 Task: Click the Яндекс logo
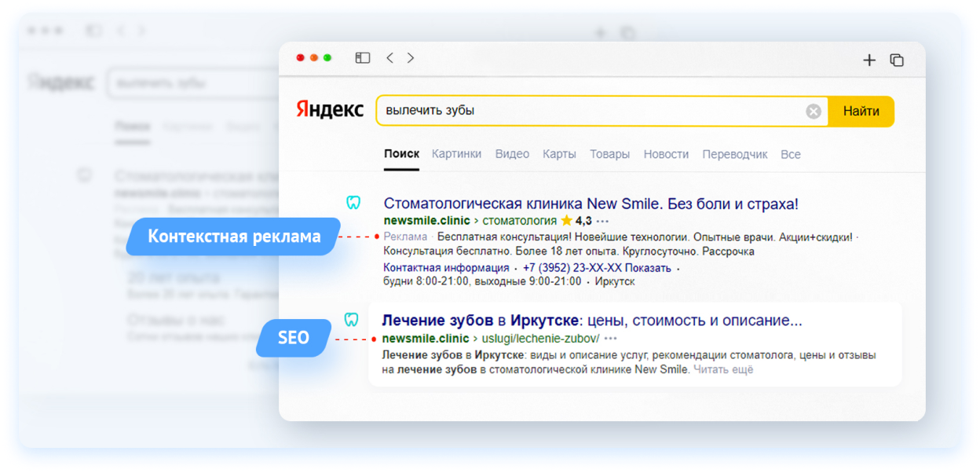[330, 110]
